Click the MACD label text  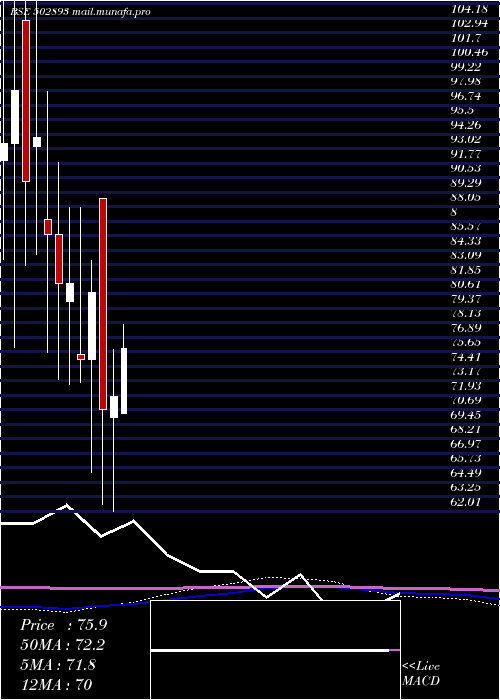coord(421,682)
